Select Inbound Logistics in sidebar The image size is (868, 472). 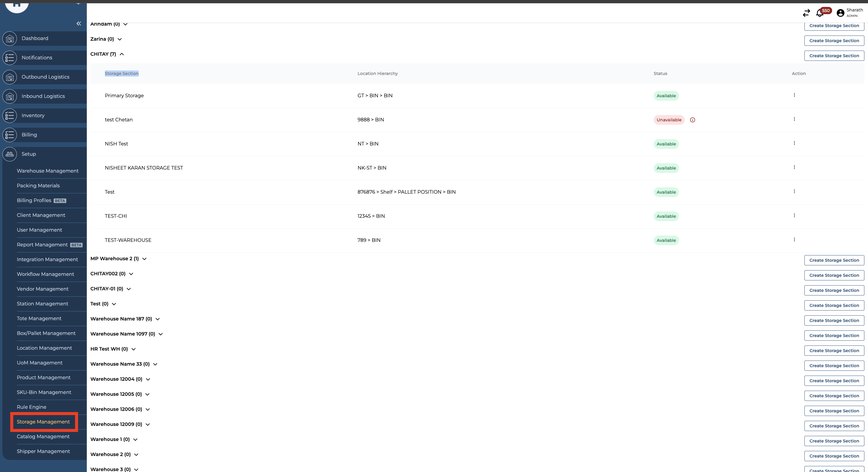[x=43, y=96]
